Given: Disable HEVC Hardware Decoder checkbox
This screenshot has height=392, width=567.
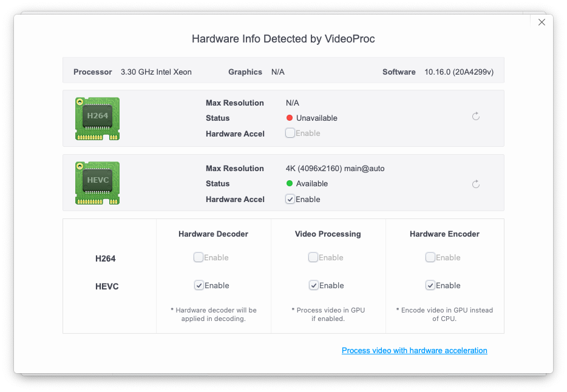Looking at the screenshot, I should (x=199, y=285).
